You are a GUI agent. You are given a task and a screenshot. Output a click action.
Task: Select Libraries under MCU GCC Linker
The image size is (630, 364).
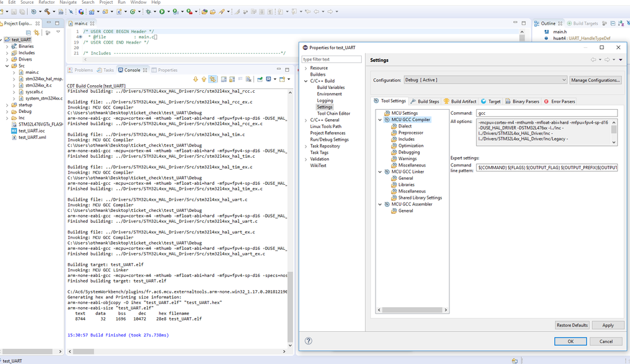click(x=406, y=185)
